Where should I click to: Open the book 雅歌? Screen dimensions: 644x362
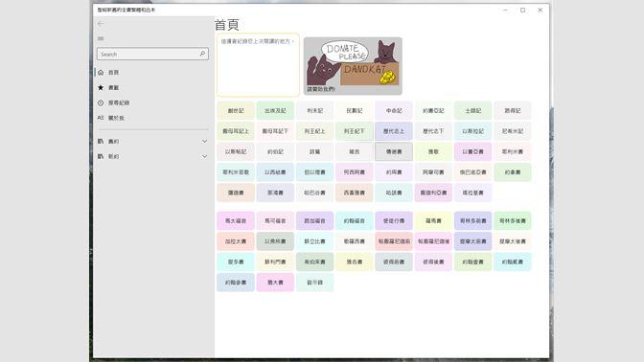pyautogui.click(x=433, y=152)
